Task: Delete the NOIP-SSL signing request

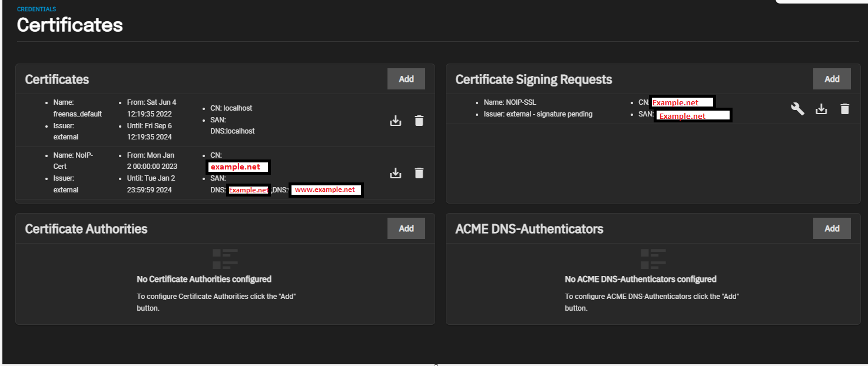Action: point(844,109)
